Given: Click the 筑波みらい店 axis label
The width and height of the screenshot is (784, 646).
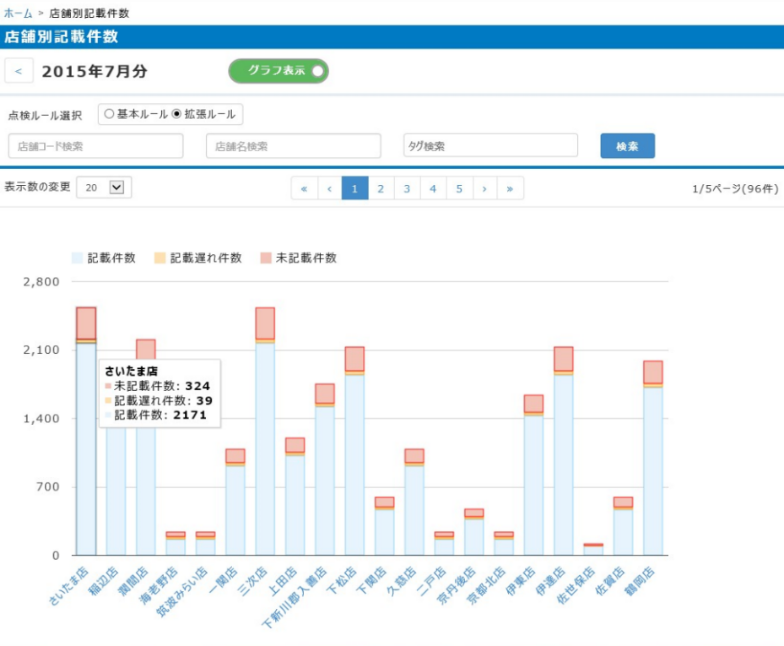Looking at the screenshot, I should pyautogui.click(x=182, y=592).
